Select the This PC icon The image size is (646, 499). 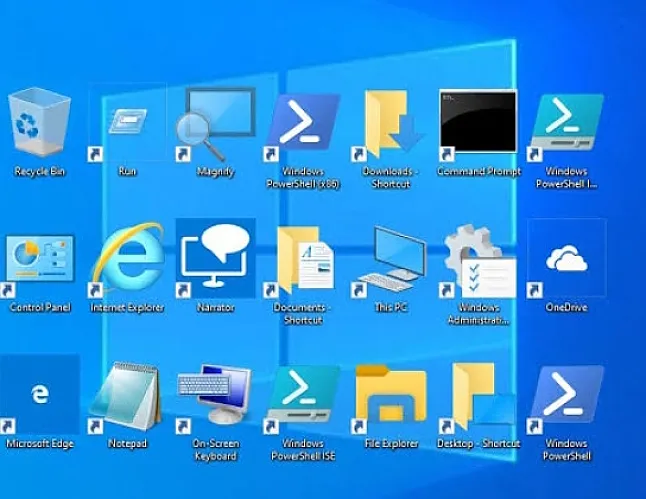tap(390, 260)
